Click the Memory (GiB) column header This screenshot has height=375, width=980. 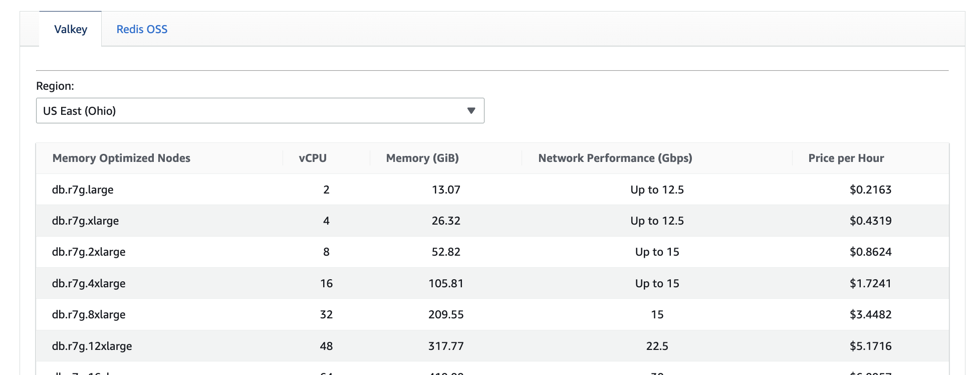coord(422,158)
